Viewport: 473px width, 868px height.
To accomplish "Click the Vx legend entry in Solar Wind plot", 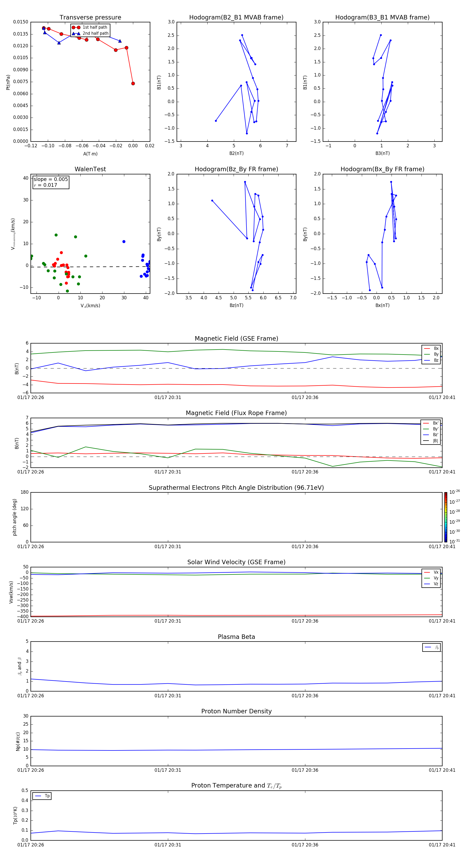I will [431, 572].
